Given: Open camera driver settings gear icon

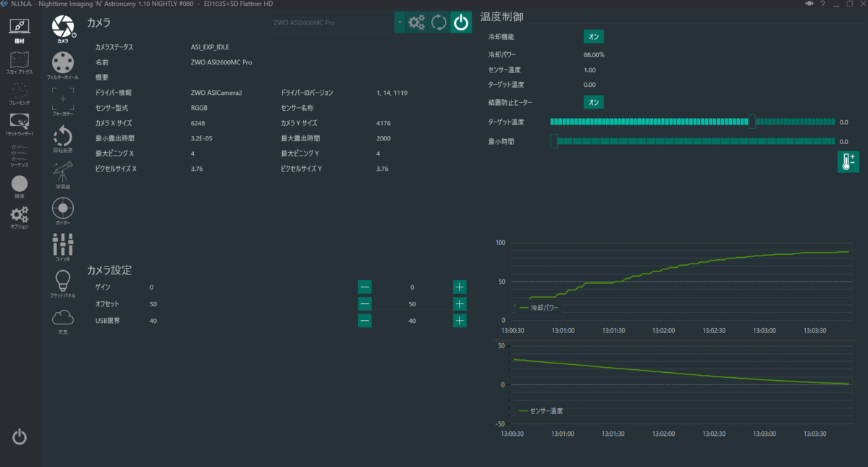Looking at the screenshot, I should (417, 22).
